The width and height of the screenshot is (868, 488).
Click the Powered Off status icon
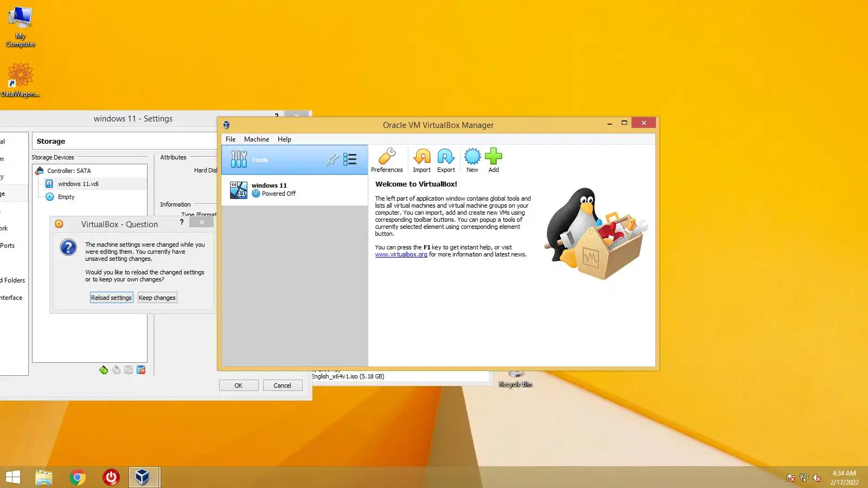pyautogui.click(x=256, y=194)
